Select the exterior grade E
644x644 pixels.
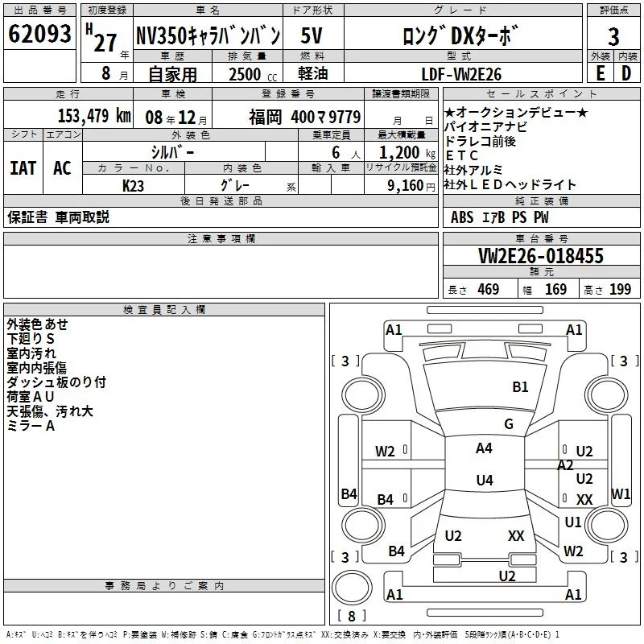point(601,73)
